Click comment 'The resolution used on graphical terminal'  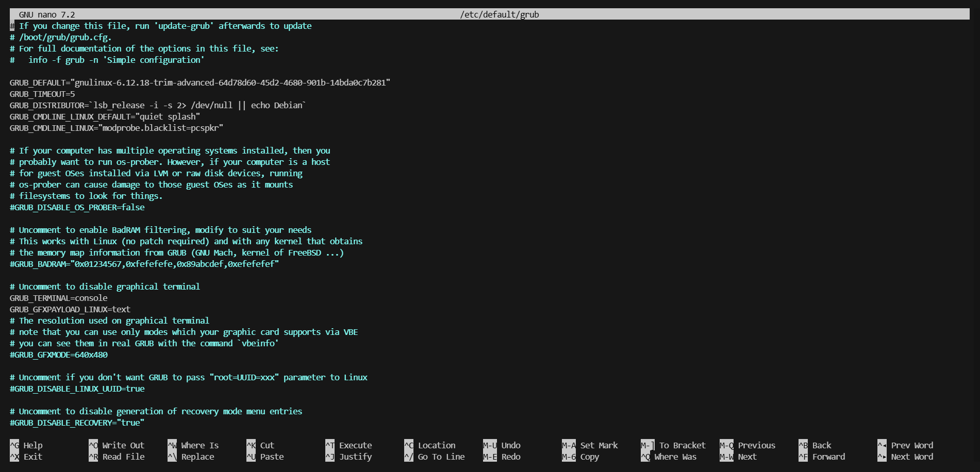[110, 321]
